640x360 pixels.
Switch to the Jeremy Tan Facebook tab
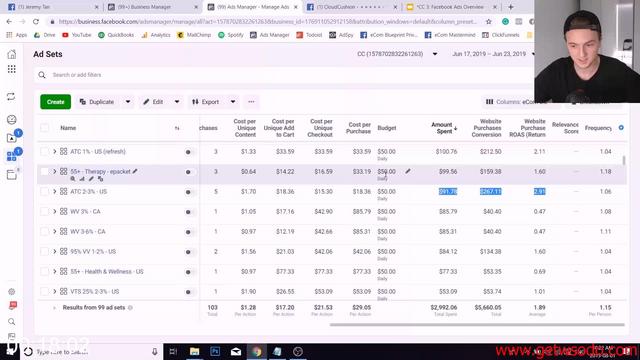53,7
